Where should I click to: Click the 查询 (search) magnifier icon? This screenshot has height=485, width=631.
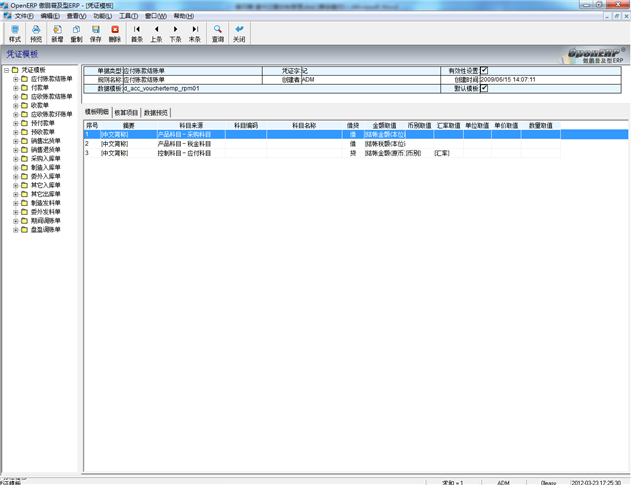coord(217,33)
